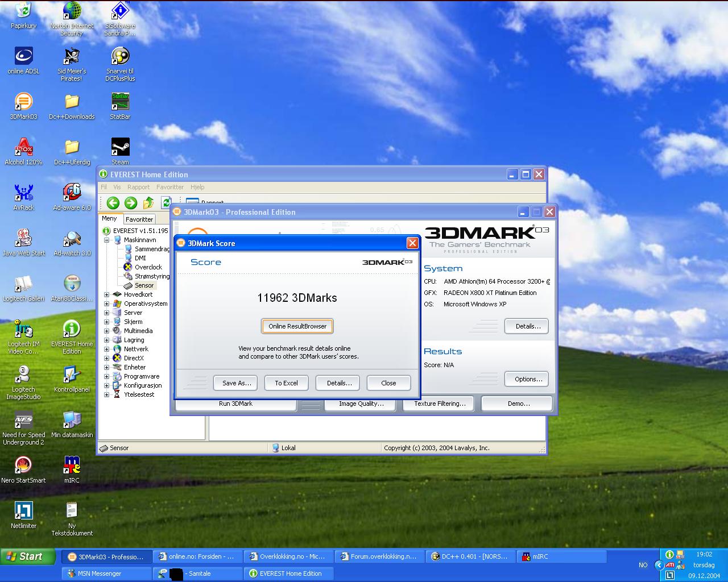This screenshot has height=582, width=728.
Task: Click the Texture Filtering... button
Action: point(440,404)
